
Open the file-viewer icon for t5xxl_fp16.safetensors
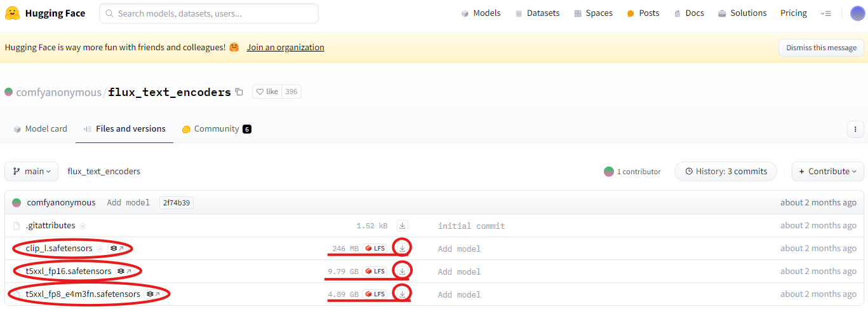[124, 271]
